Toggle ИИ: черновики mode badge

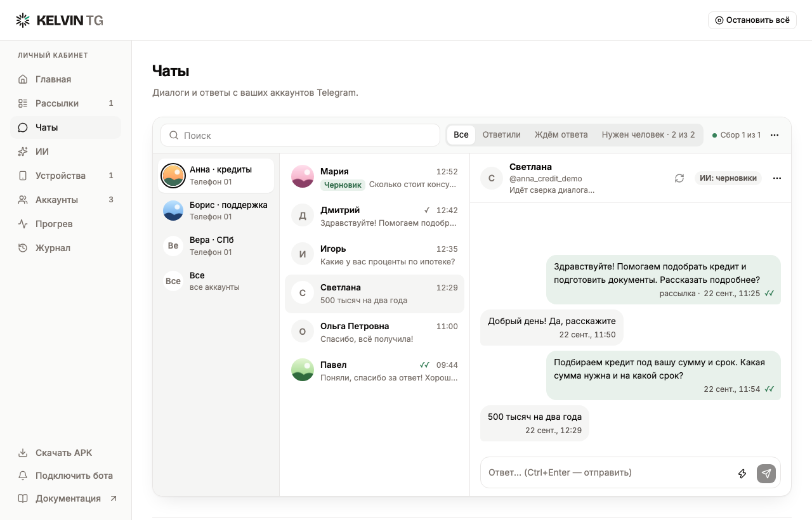(x=728, y=178)
